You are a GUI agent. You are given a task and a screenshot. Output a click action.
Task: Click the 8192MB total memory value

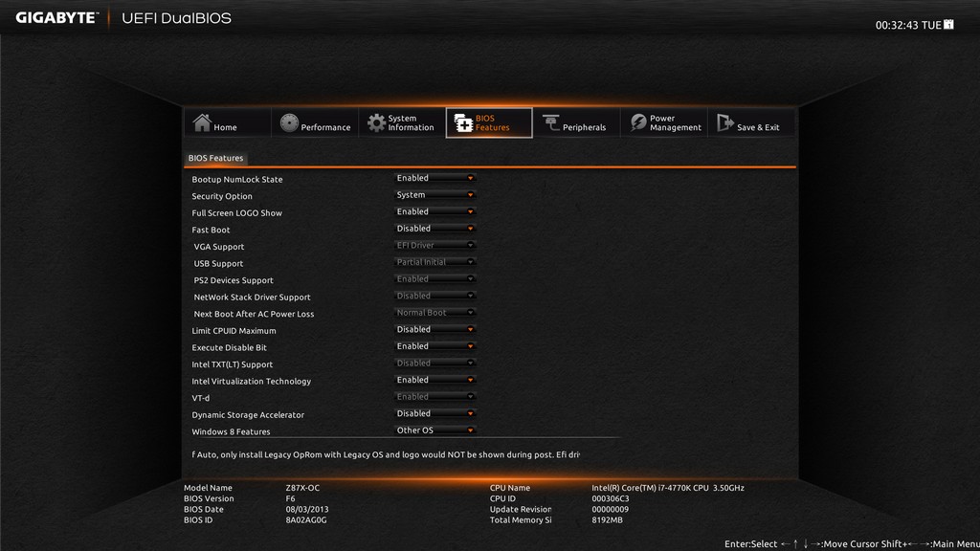pyautogui.click(x=607, y=519)
